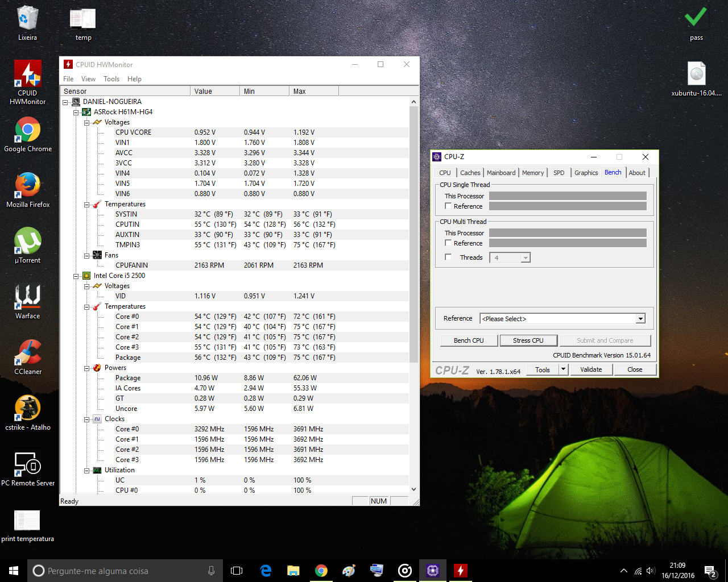Collapse the DANIEL-NOGUEIRA tree node

[x=65, y=102]
